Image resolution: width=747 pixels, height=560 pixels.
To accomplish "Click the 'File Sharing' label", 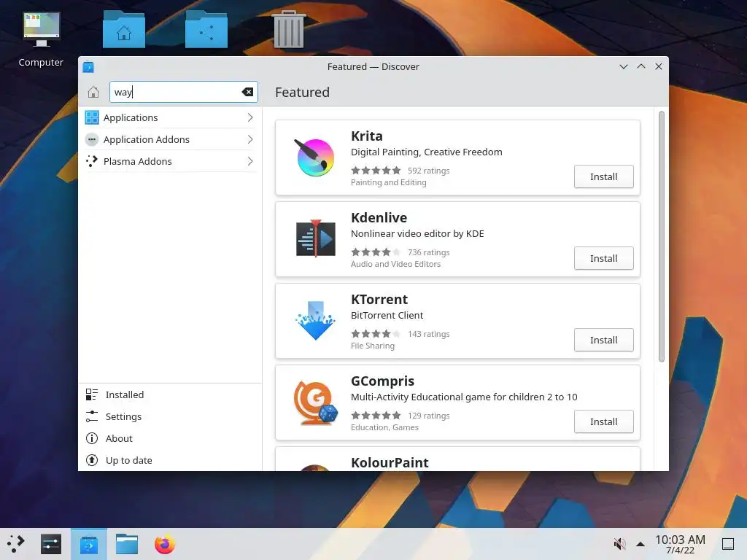I will (x=373, y=346).
